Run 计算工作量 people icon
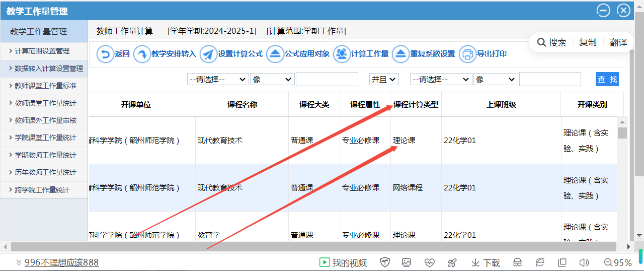 point(342,54)
